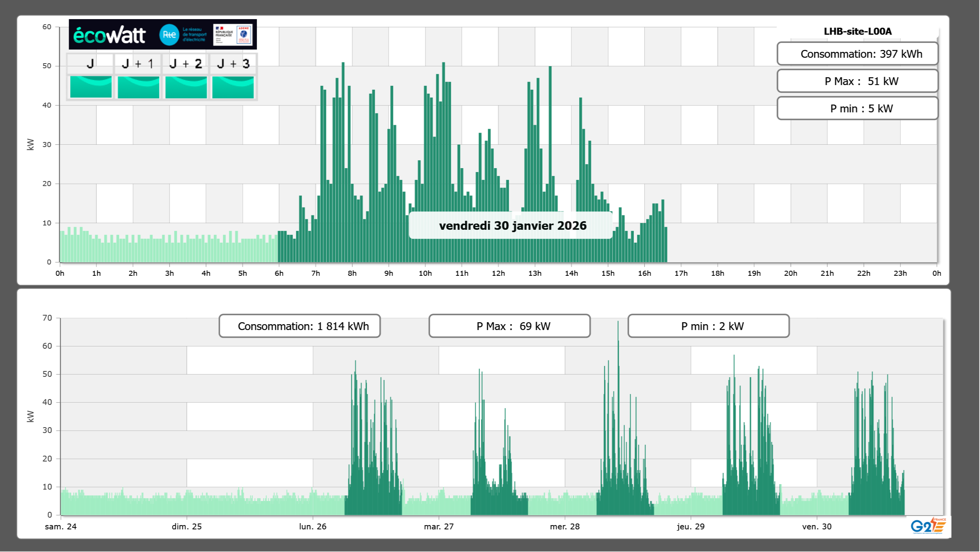Click the G2E France logo
The height and width of the screenshot is (552, 980).
click(x=928, y=526)
